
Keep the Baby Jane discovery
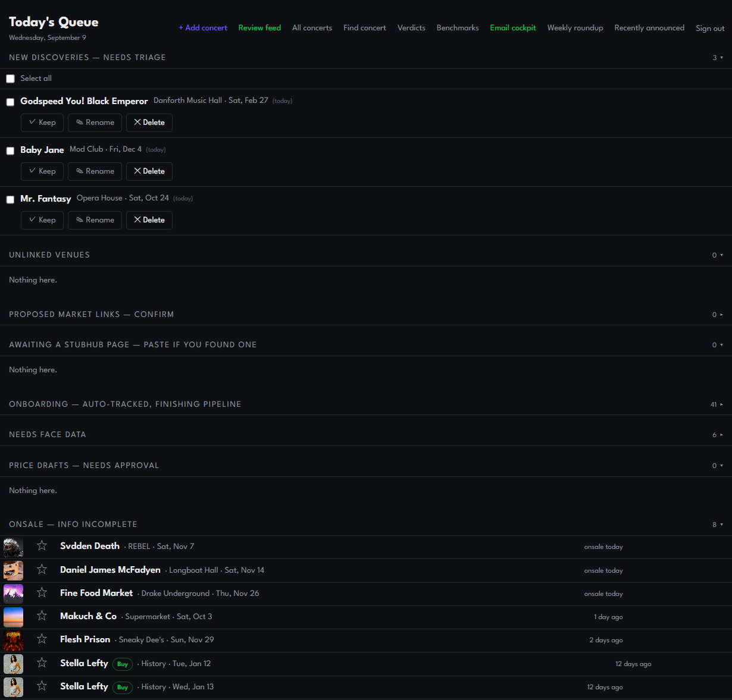[x=42, y=171]
